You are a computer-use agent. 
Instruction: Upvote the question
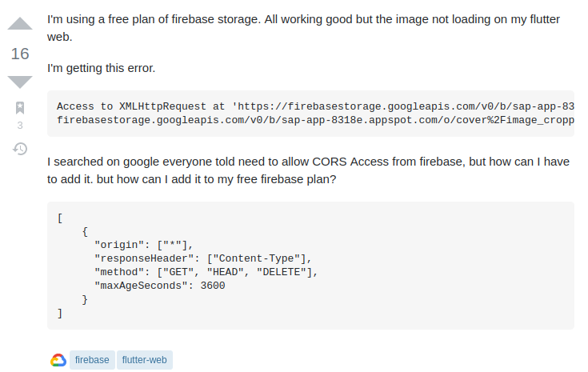20,24
